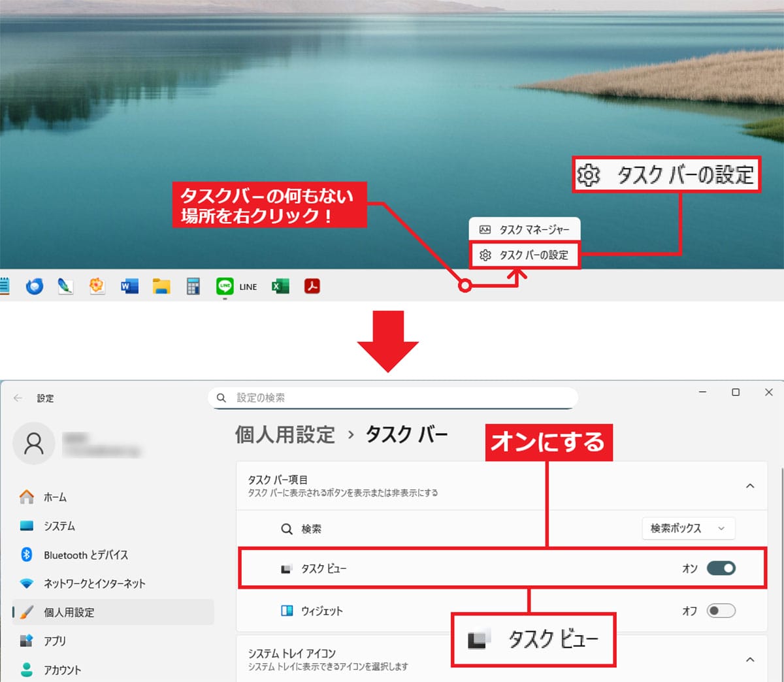Select 個人用設定 in the sidebar
This screenshot has height=682, width=784.
113,612
